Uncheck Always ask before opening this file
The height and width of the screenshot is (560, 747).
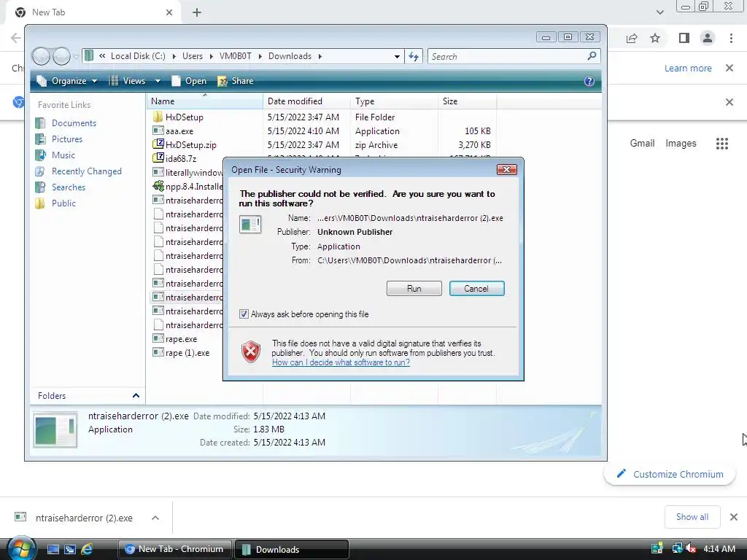pos(244,314)
